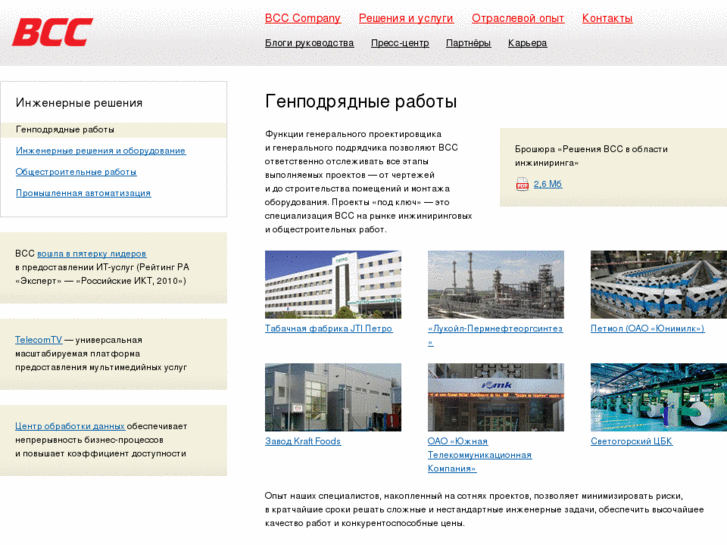Screen dimensions: 727x545
Task: Follow ОАО «Южная Телекоммуникационная Компания» link
Action: tap(479, 455)
